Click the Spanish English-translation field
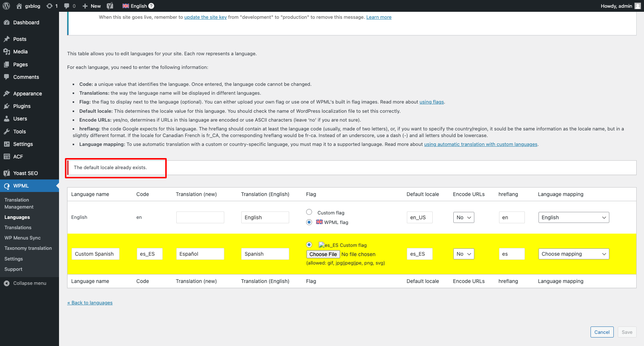Viewport: 644px width, 346px height. 265,254
